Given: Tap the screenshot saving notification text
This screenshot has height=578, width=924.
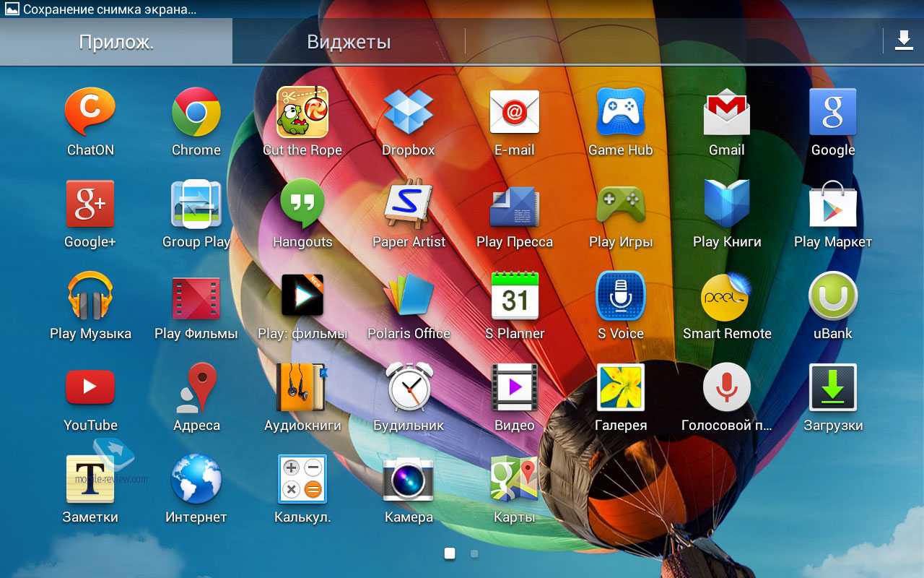Looking at the screenshot, I should [110, 9].
